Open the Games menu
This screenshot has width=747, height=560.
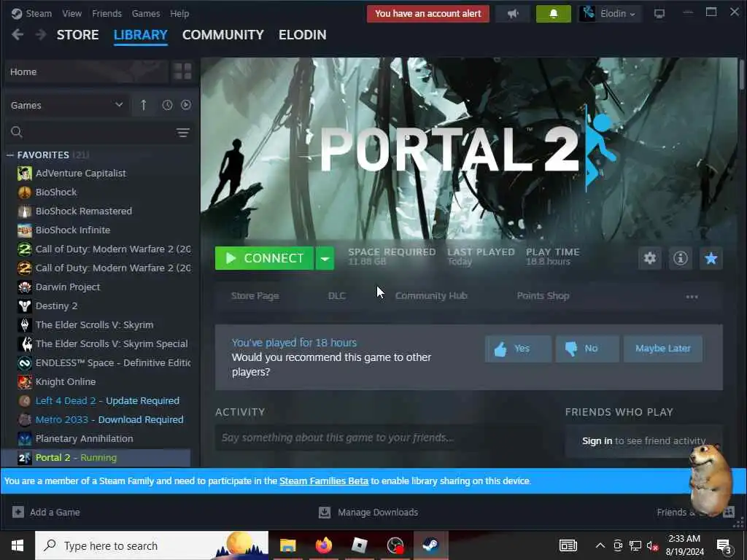pos(146,13)
